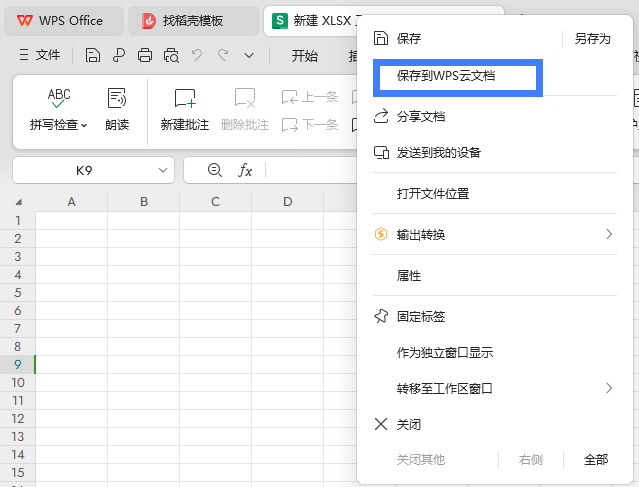Click the redo arrow icon
The width and height of the screenshot is (639, 487).
[x=223, y=55]
